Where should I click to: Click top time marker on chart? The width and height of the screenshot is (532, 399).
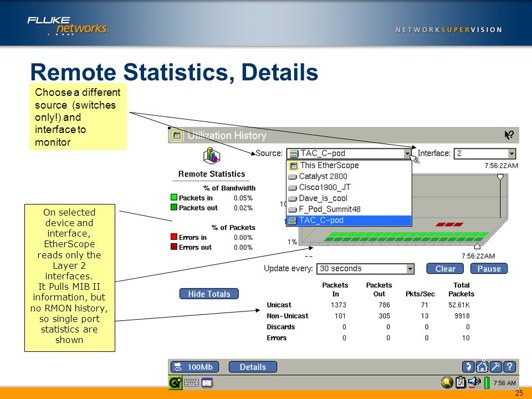(500, 177)
